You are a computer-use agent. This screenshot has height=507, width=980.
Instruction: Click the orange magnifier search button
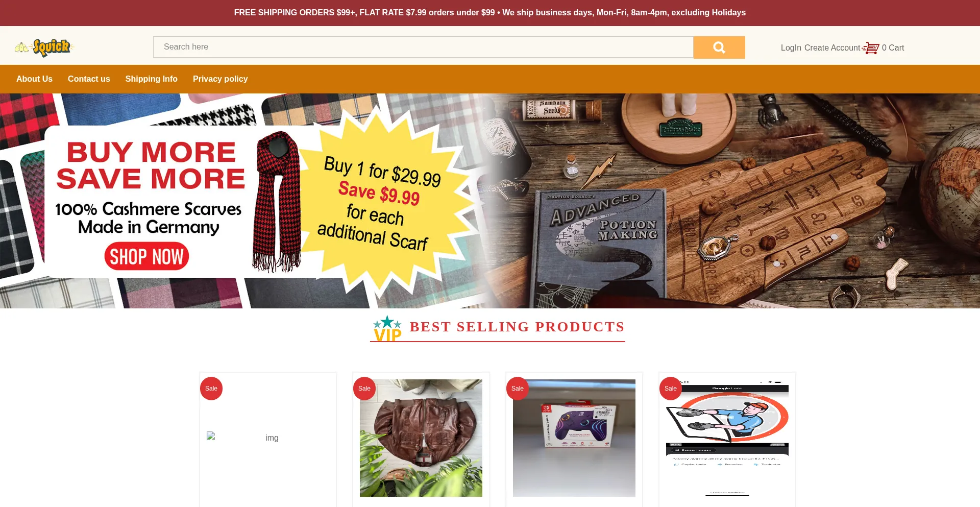tap(719, 47)
